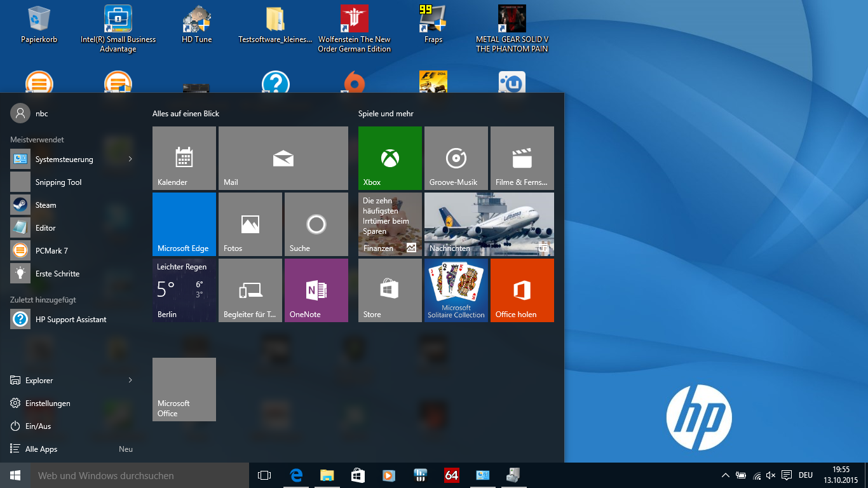Open Intel(R) Small Business Advantage desktop shortcut
This screenshot has width=868, height=488.
pos(118,29)
